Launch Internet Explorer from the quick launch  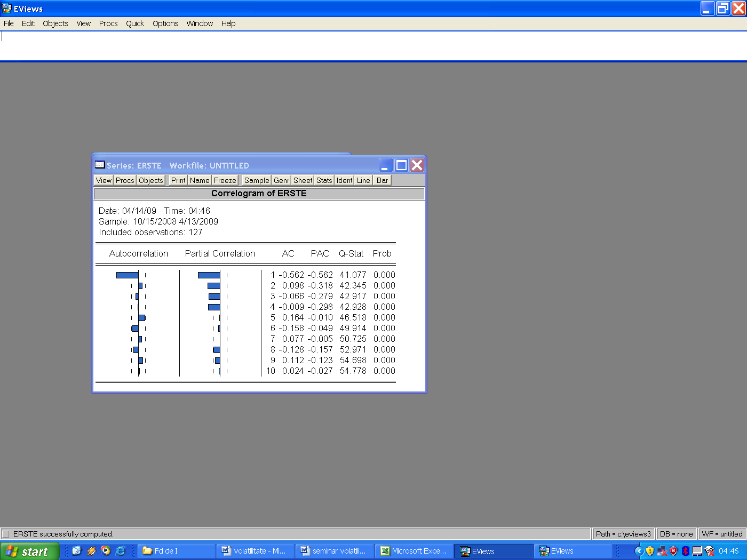tap(120, 551)
